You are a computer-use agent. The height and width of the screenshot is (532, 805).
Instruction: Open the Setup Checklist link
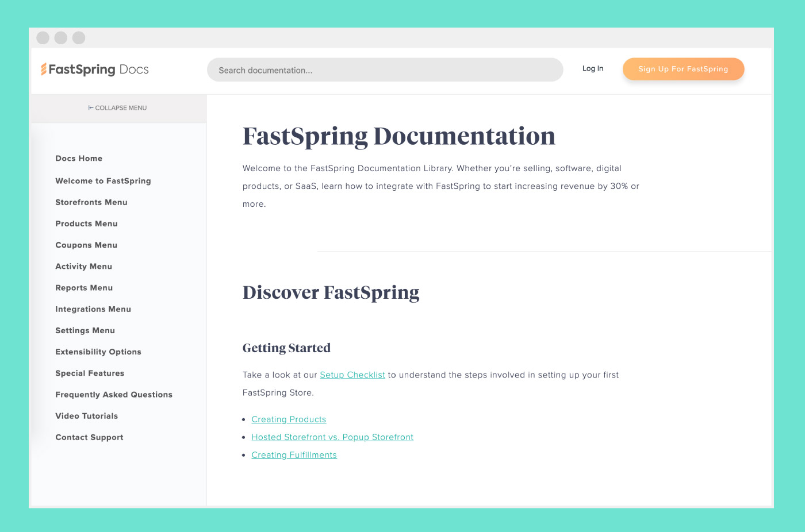[x=352, y=375]
